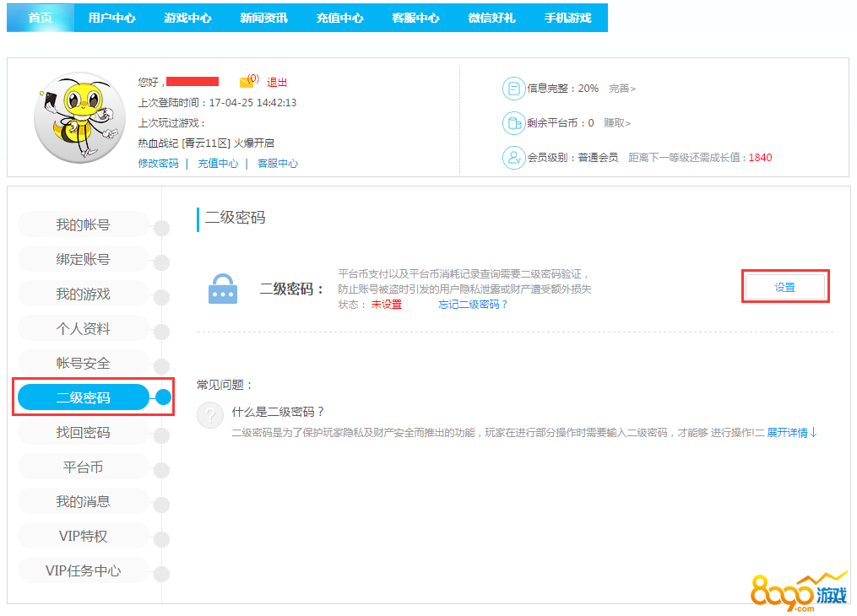Open the 用户中心 navigation tab

pos(111,18)
